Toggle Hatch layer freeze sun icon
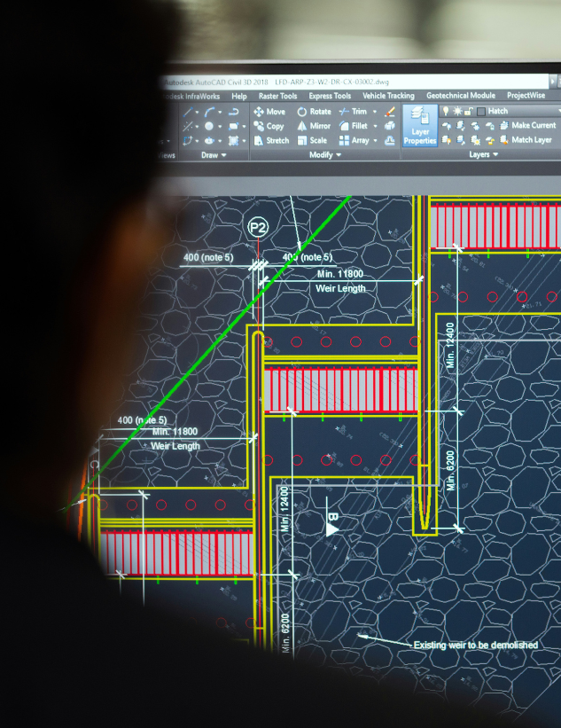 [x=457, y=111]
